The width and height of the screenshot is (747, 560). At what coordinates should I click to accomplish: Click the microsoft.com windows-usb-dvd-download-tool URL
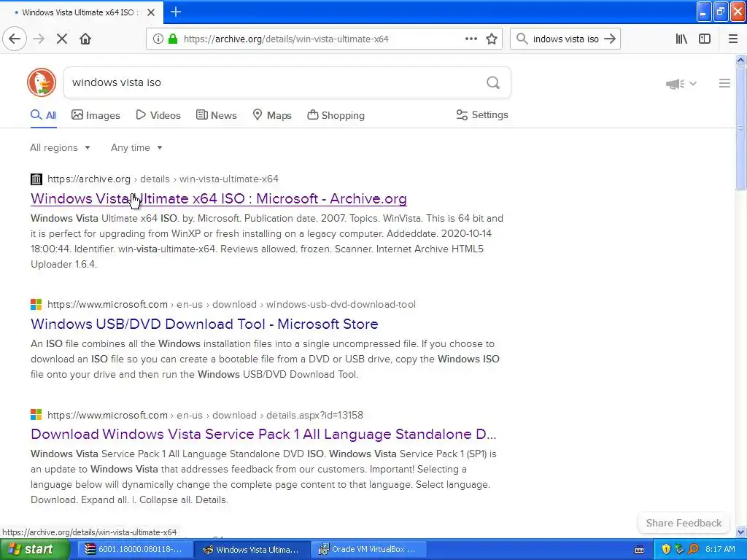click(x=231, y=304)
